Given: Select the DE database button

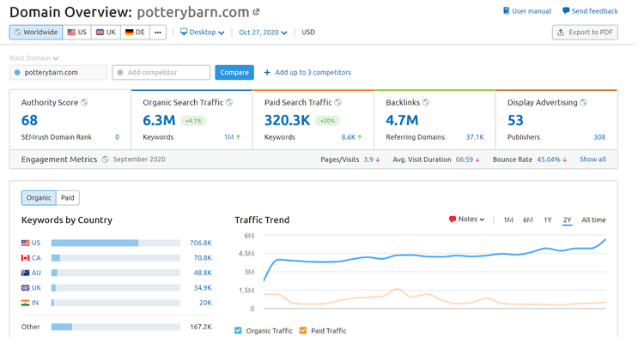Looking at the screenshot, I should coord(135,32).
